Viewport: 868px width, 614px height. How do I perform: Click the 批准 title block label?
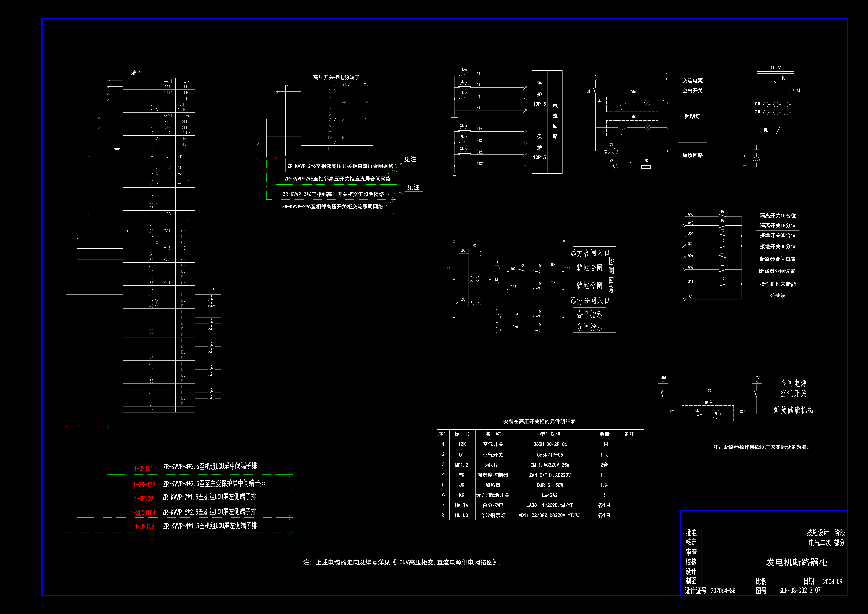pyautogui.click(x=691, y=533)
